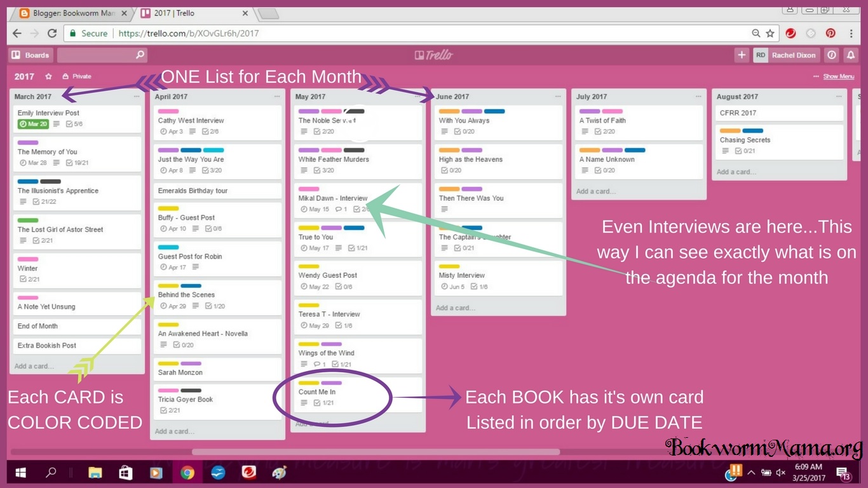Open August 2017 list options menu
The height and width of the screenshot is (488, 868).
839,97
